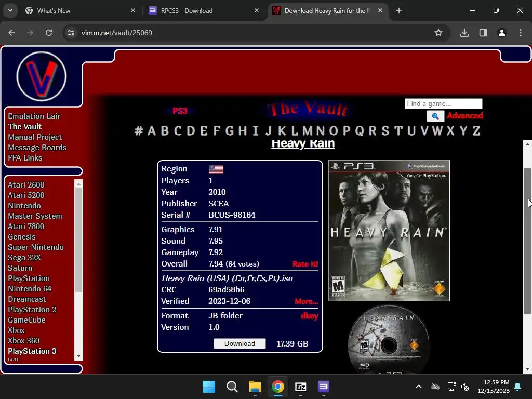Click the Windows Start button

209,387
